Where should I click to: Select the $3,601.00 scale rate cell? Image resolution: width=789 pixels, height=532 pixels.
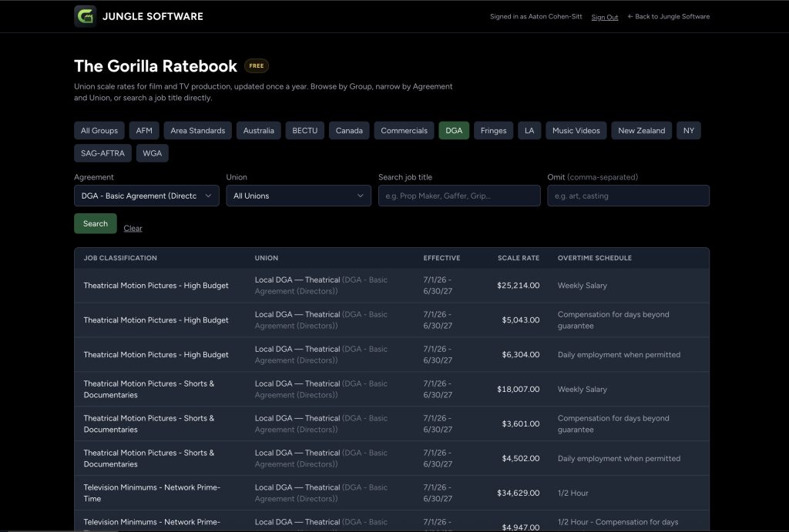(x=521, y=424)
